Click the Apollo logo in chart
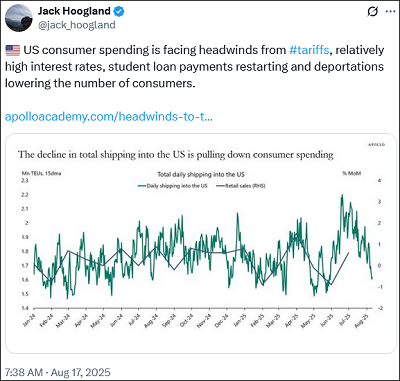400x381 pixels. point(377,145)
